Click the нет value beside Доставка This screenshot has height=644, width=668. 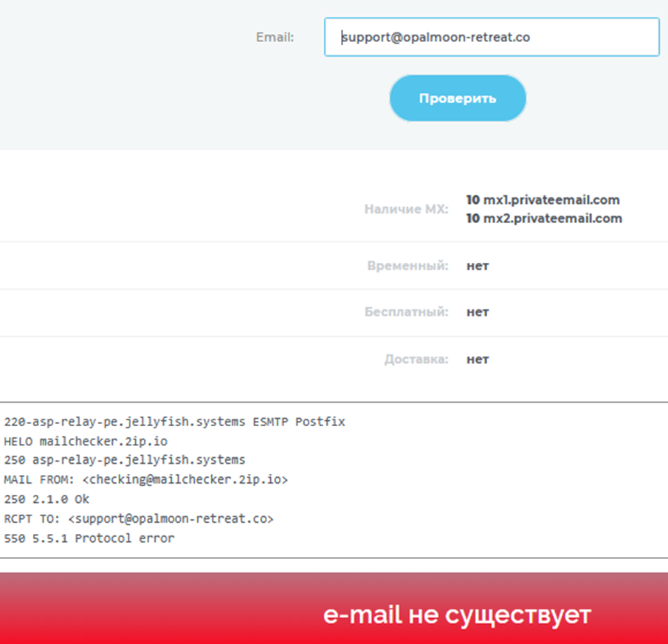[x=478, y=360]
